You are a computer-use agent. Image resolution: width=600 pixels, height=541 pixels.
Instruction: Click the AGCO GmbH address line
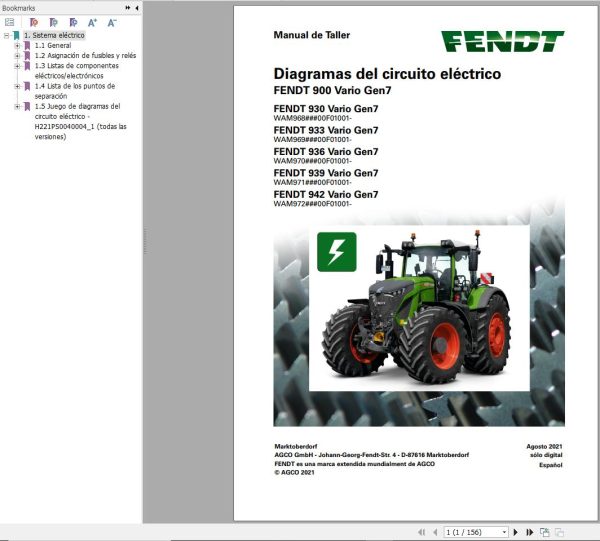click(x=372, y=455)
